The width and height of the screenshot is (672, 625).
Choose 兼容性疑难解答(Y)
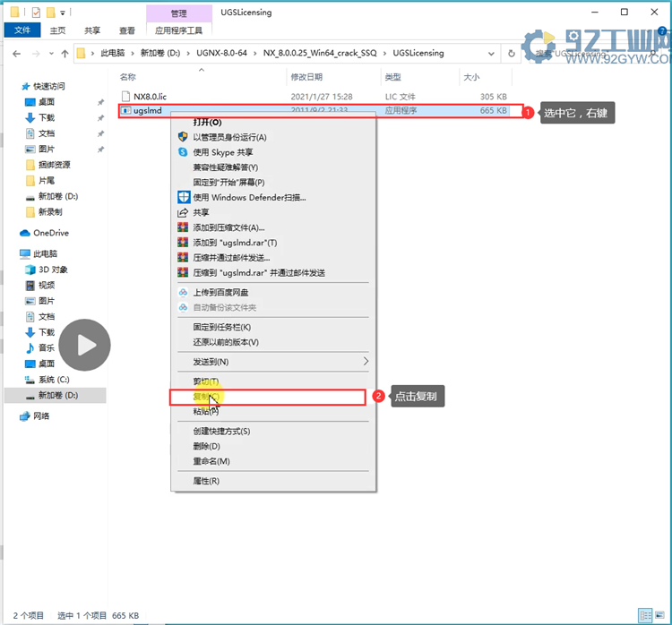273,167
